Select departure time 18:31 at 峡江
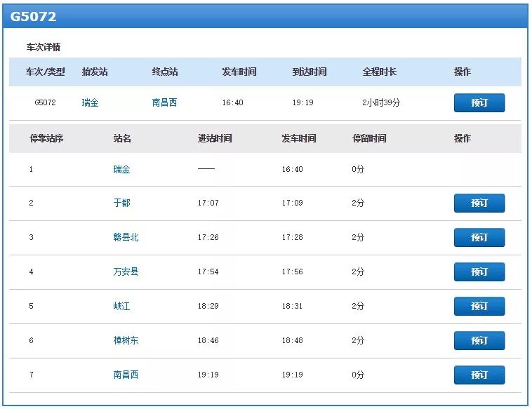This screenshot has width=532, height=409. point(292,306)
